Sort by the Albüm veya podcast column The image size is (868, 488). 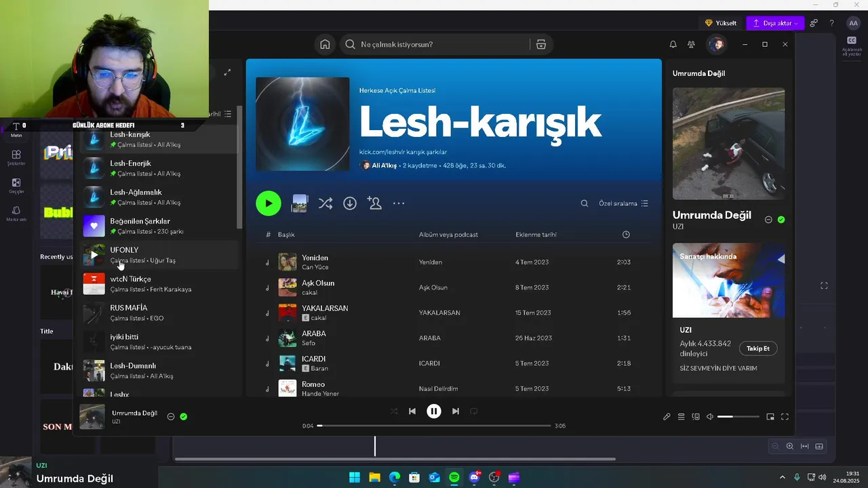448,235
